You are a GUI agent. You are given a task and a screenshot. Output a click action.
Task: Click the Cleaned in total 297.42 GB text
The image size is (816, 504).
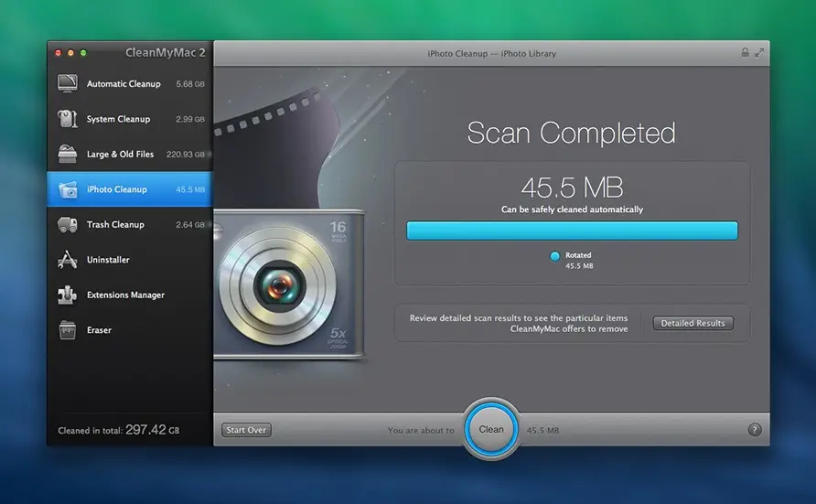tap(119, 430)
